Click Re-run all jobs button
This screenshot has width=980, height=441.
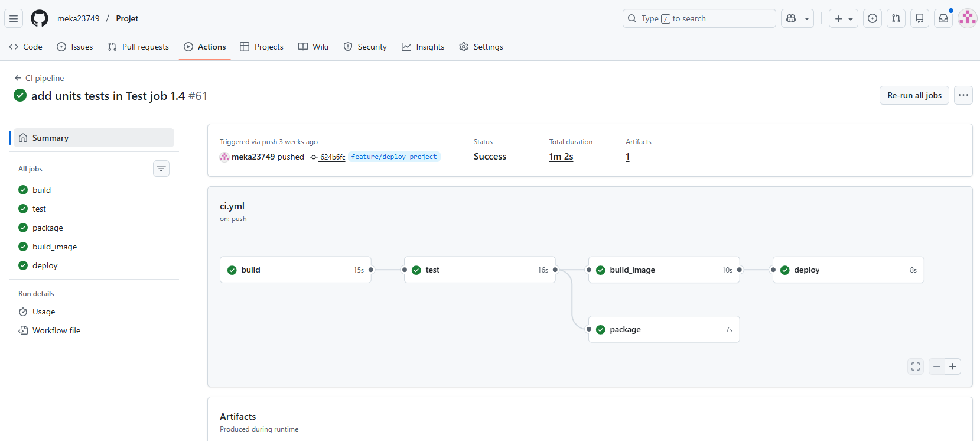(x=914, y=95)
